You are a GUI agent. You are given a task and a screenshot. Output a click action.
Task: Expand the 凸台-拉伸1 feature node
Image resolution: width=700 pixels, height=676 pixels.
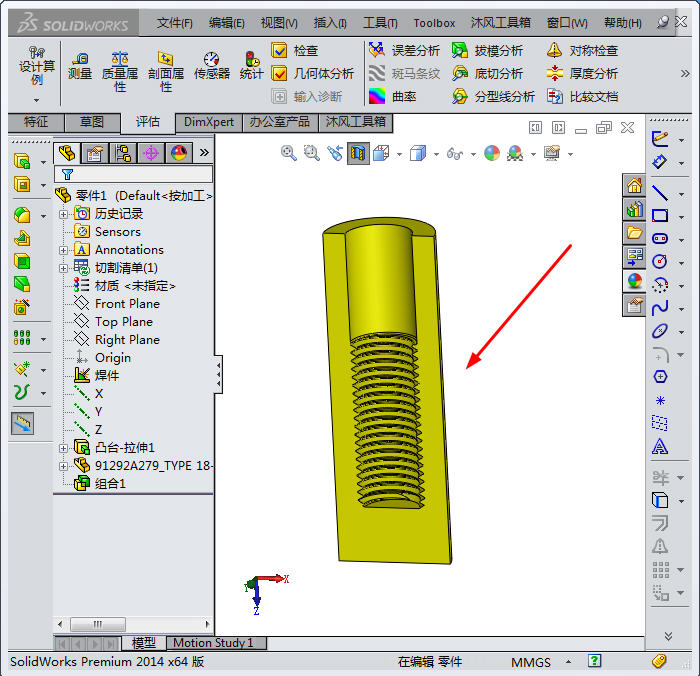pyautogui.click(x=64, y=448)
